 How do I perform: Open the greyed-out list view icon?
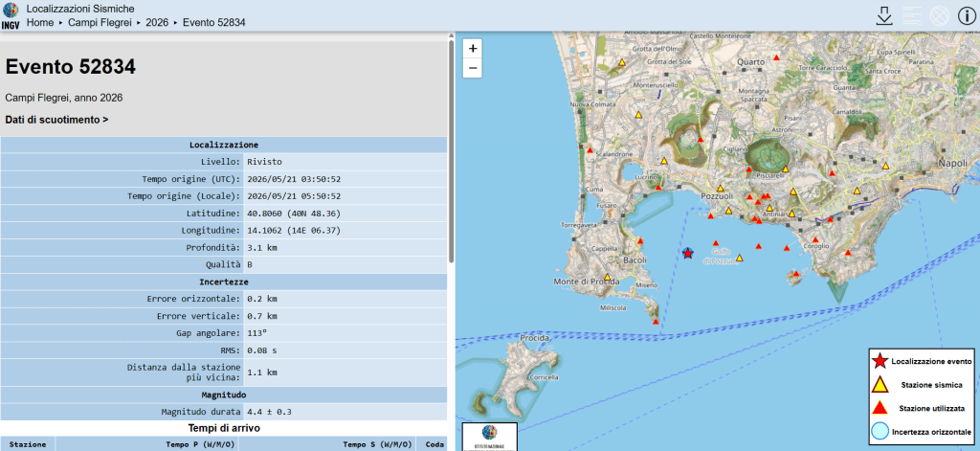point(912,16)
